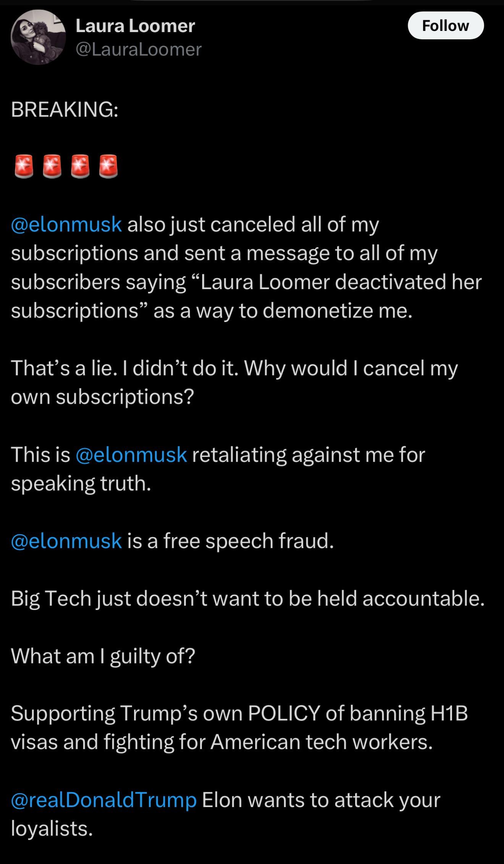Viewport: 504px width, 864px height.
Task: Visit the @realDonaldTrump mention link
Action: click(x=104, y=800)
